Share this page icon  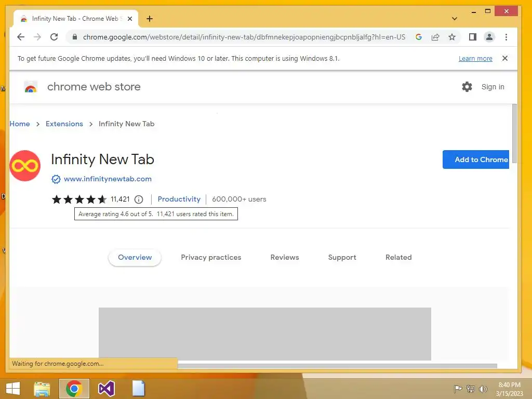point(435,37)
